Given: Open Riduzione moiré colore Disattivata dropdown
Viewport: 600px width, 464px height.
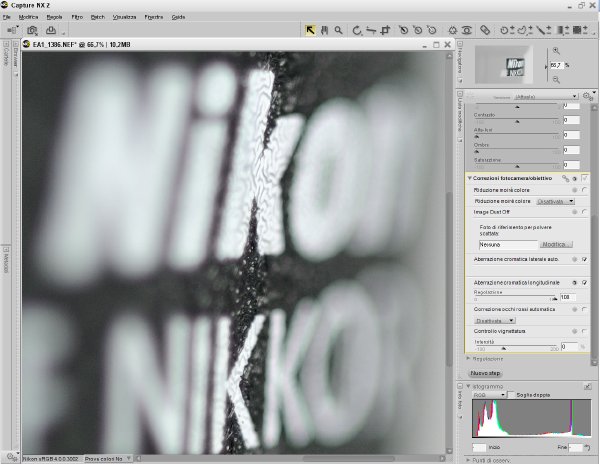Looking at the screenshot, I should [x=555, y=201].
